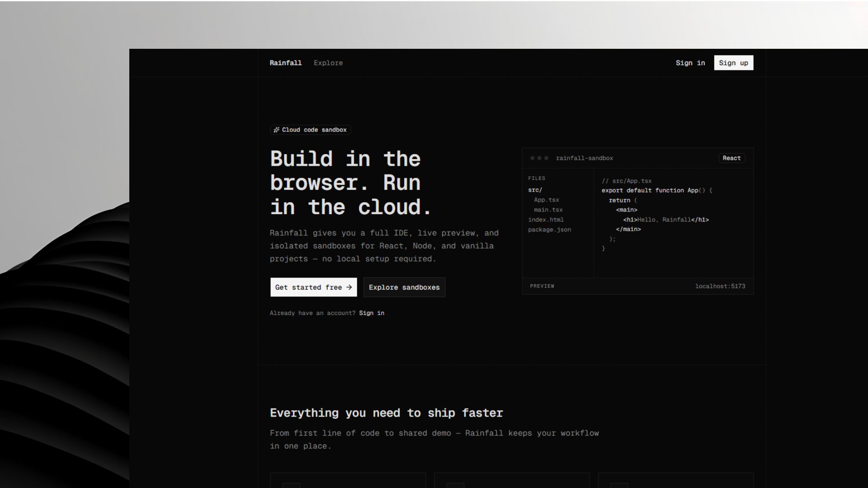The image size is (868, 488).
Task: Click the arrow icon in Get started free
Action: (349, 287)
